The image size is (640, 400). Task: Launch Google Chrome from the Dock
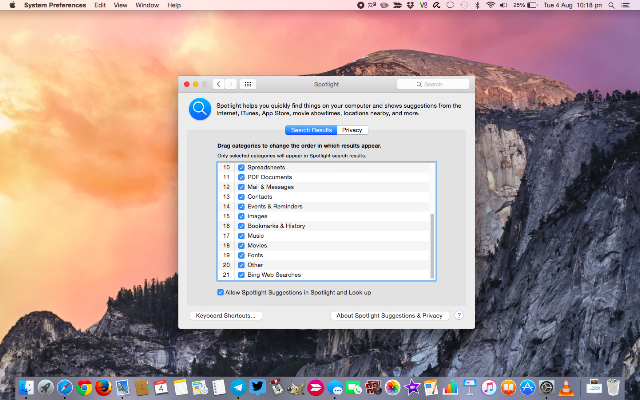(x=84, y=387)
